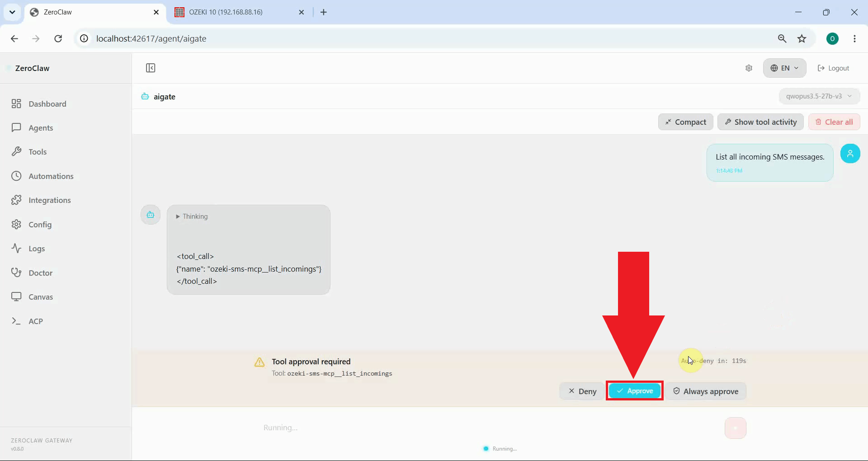Open a new browser tab
868x461 pixels.
click(x=324, y=12)
